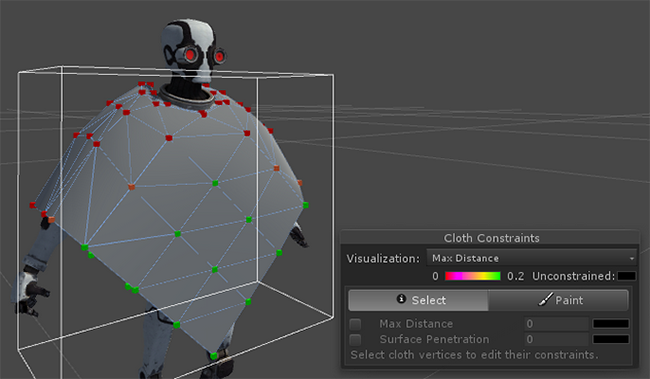Switch to the Paint mode button
650x379 pixels.
click(x=558, y=300)
